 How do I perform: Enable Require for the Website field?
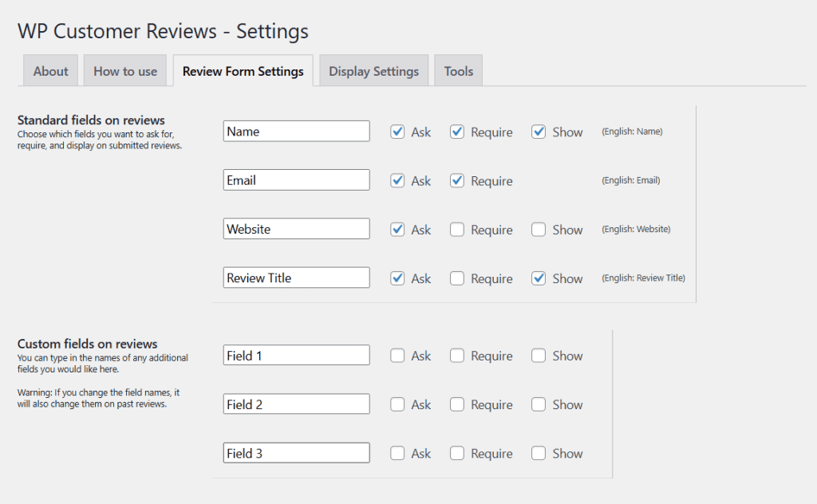tap(457, 229)
